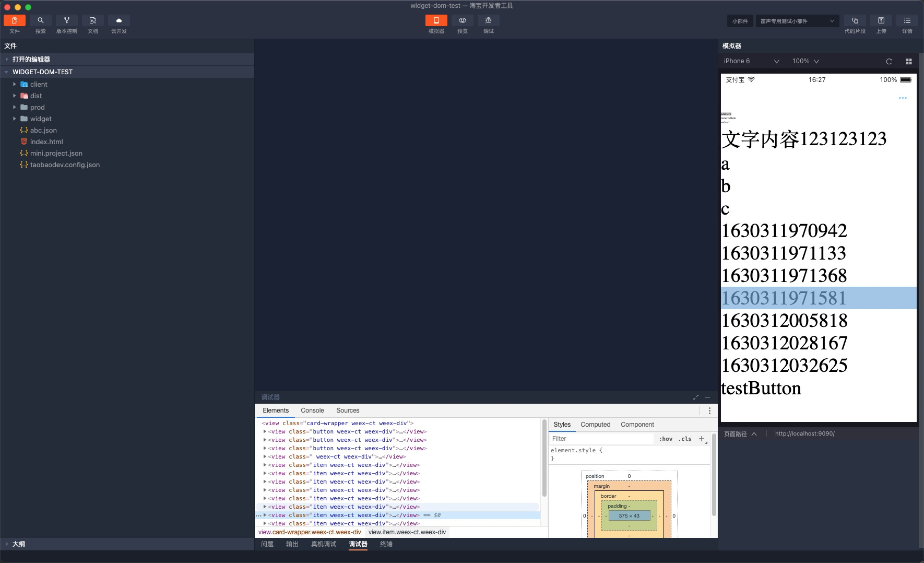Click testButton in simulator

pyautogui.click(x=761, y=388)
